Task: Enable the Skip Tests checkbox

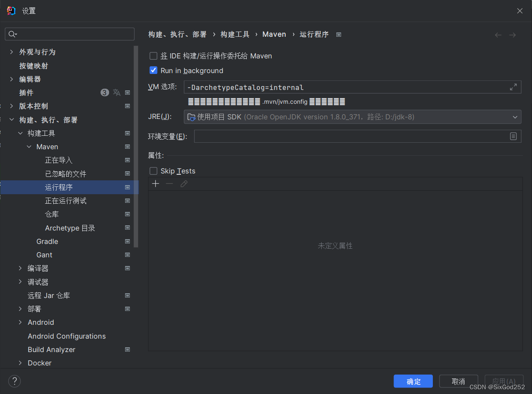Action: pyautogui.click(x=153, y=171)
